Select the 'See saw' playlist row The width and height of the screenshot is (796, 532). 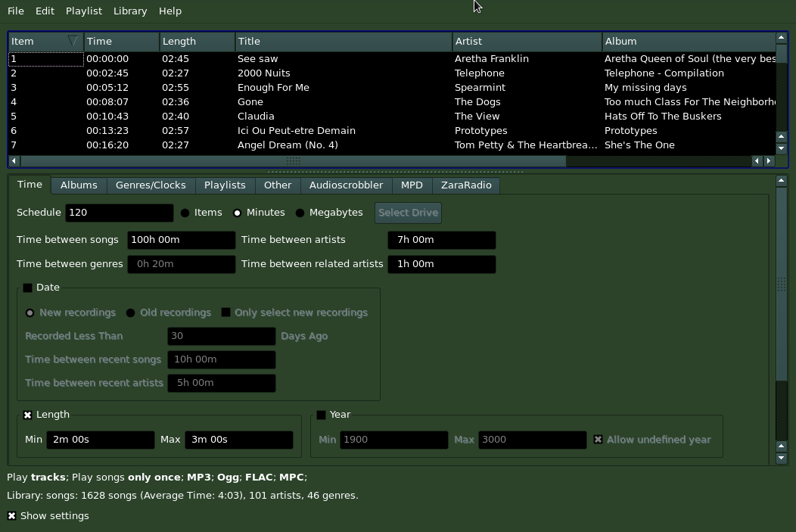point(392,59)
